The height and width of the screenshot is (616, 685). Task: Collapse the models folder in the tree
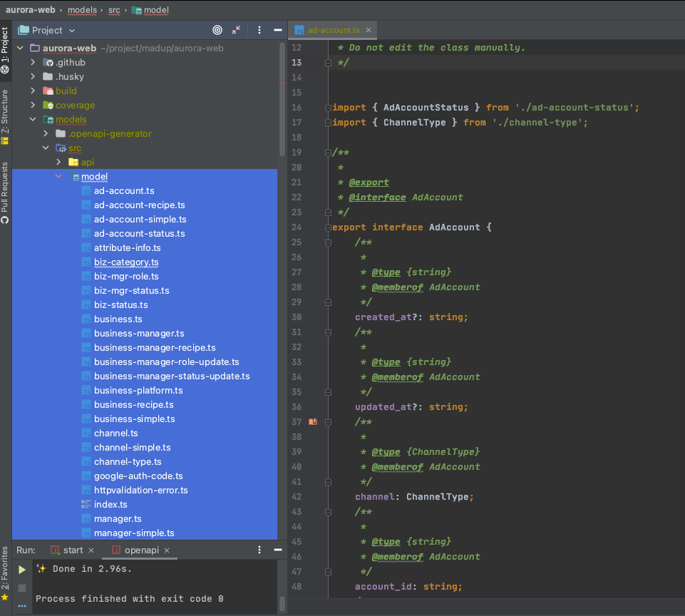(32, 119)
